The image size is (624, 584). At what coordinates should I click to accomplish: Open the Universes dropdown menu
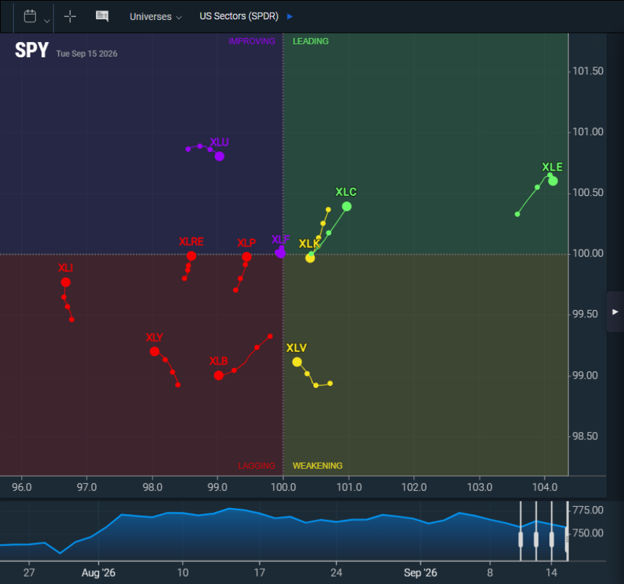tap(156, 17)
